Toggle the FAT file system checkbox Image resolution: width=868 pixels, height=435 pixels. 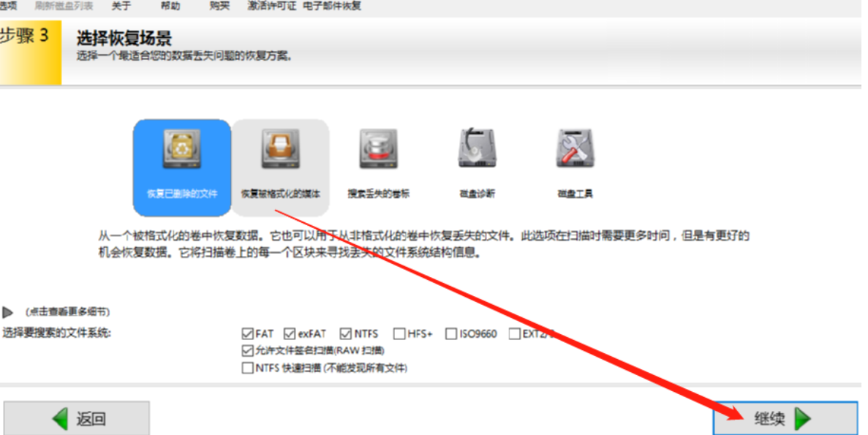(x=247, y=333)
